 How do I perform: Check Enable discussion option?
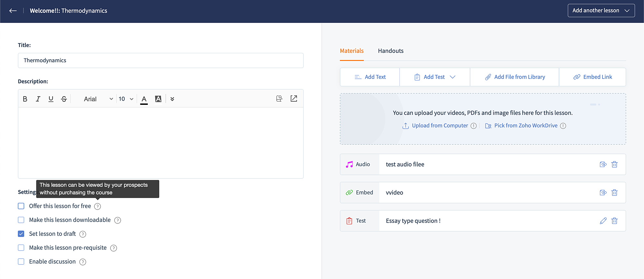pos(21,262)
